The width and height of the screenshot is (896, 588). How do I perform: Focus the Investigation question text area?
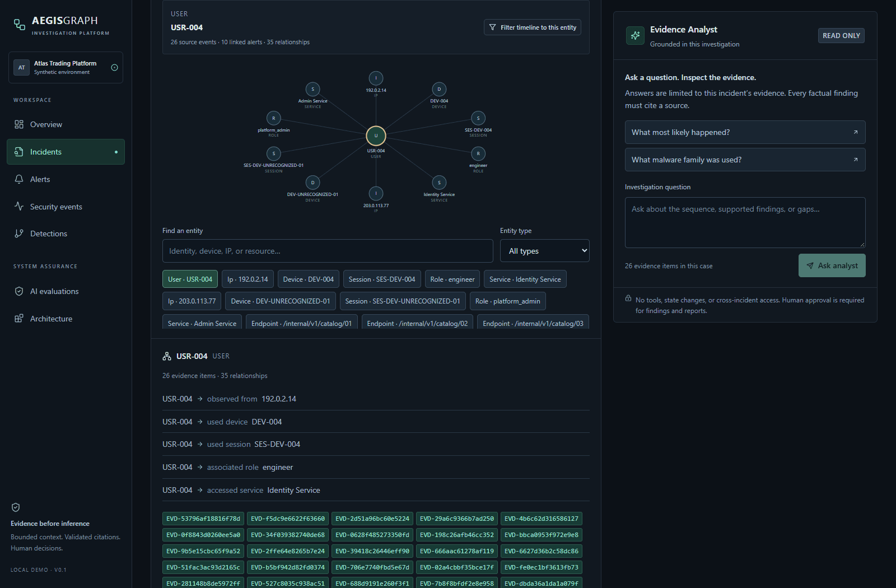click(x=745, y=222)
